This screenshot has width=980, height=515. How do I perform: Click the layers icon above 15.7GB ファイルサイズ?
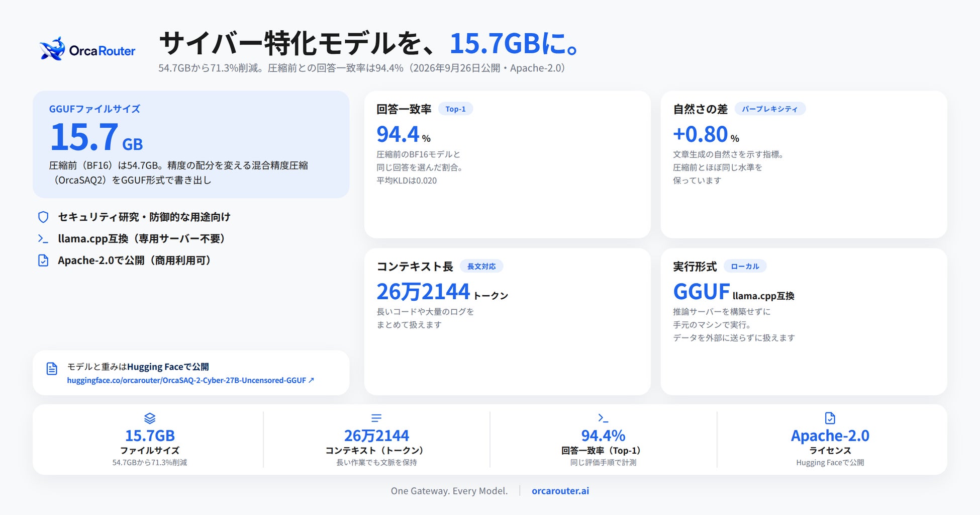coord(150,418)
